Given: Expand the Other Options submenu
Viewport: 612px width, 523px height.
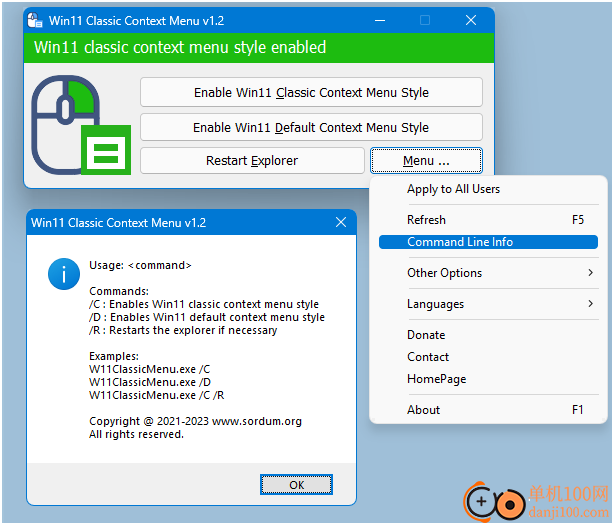Looking at the screenshot, I should 488,273.
